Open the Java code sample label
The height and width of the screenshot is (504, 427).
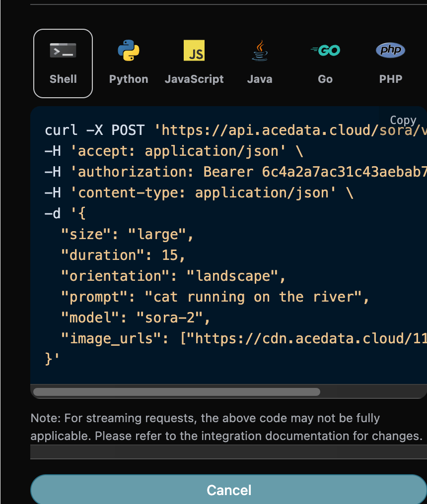pos(260,79)
